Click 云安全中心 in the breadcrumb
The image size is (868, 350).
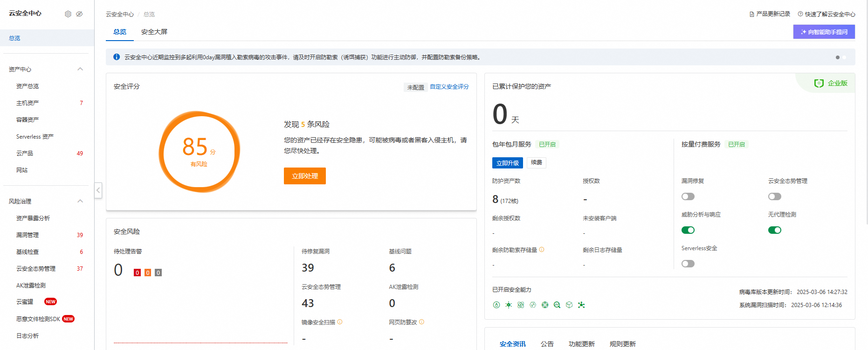tap(120, 14)
